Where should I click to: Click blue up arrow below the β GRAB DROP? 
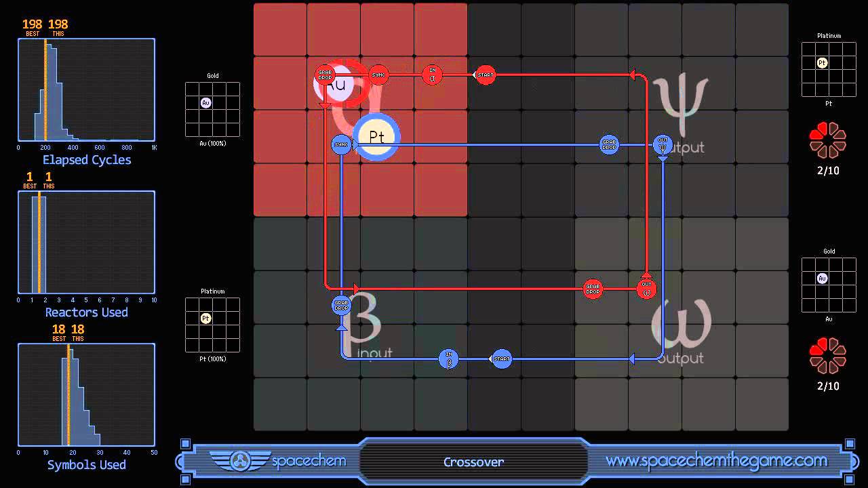click(x=341, y=327)
